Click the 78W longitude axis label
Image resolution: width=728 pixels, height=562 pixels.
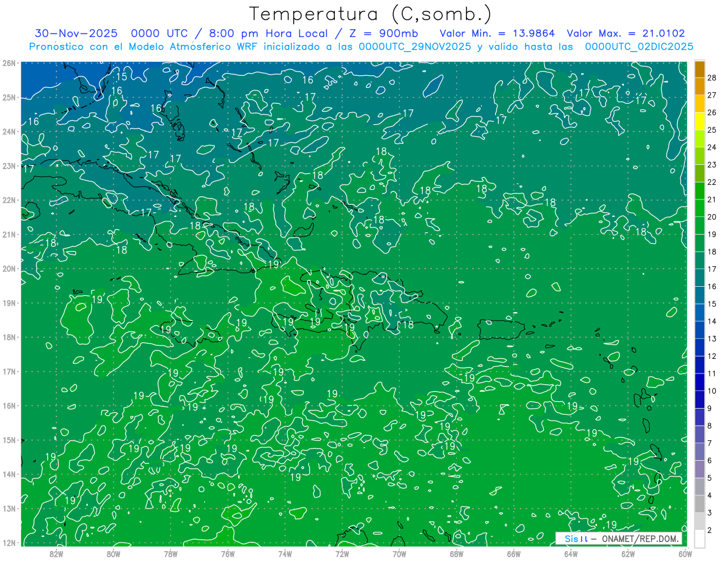pos(170,554)
